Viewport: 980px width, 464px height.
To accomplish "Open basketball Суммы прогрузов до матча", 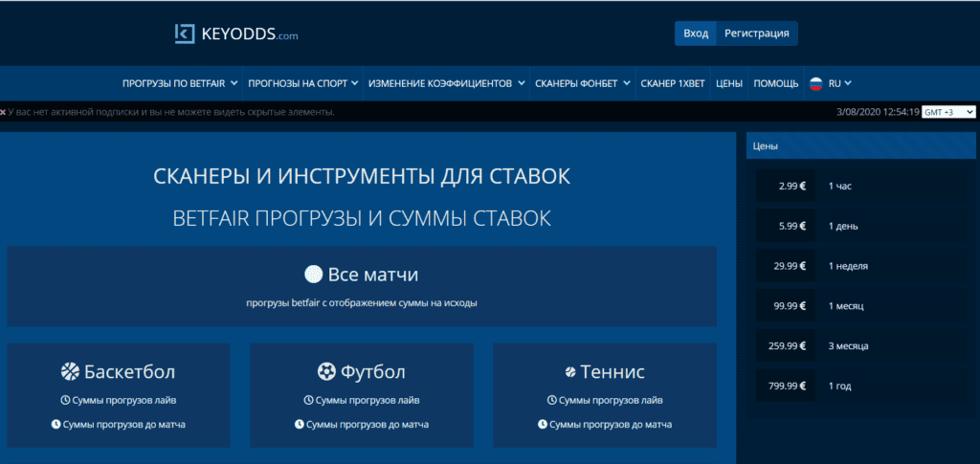I will point(123,425).
